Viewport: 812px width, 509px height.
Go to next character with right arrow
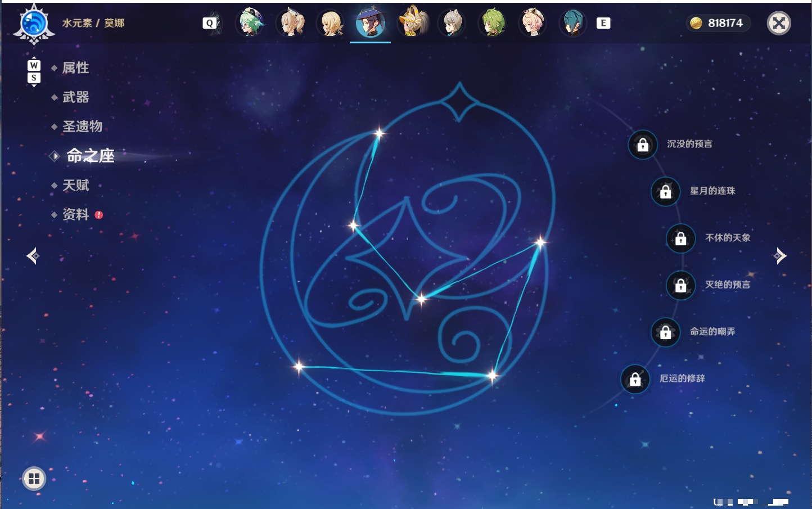click(779, 256)
